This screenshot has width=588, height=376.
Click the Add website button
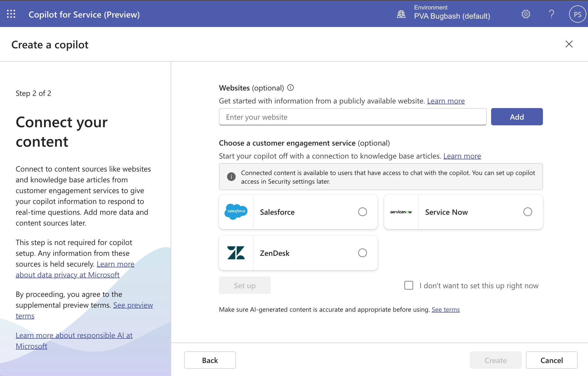[x=517, y=117]
